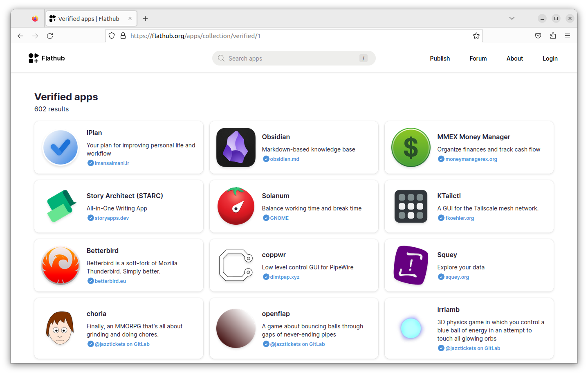Open the coppwr outline icon
This screenshot has height=375, width=588.
point(236,265)
